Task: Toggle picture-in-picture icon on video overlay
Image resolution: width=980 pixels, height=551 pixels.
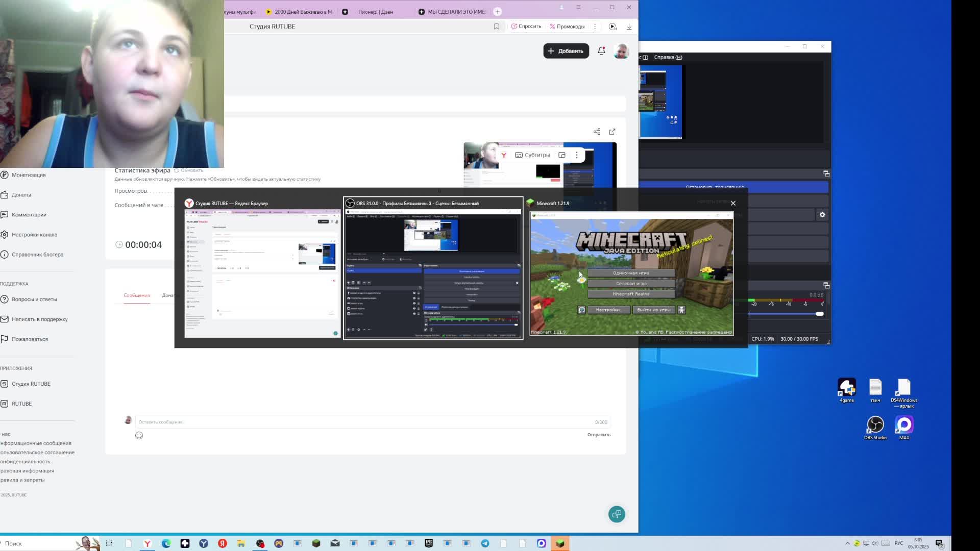Action: point(562,155)
